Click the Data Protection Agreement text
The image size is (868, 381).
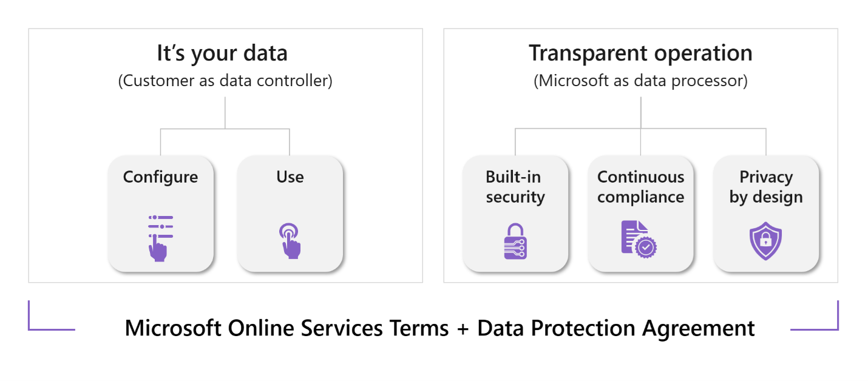[616, 328]
